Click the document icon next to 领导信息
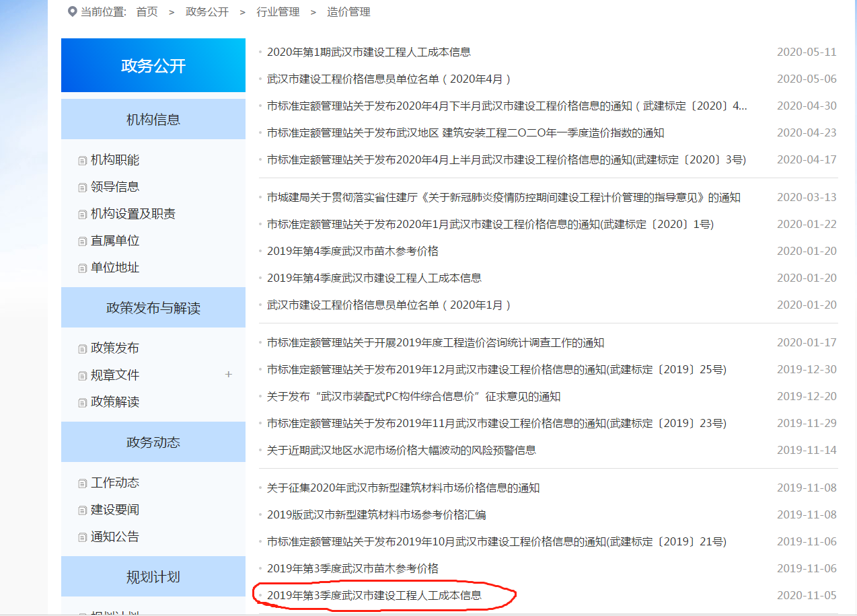The image size is (857, 616). pos(83,188)
